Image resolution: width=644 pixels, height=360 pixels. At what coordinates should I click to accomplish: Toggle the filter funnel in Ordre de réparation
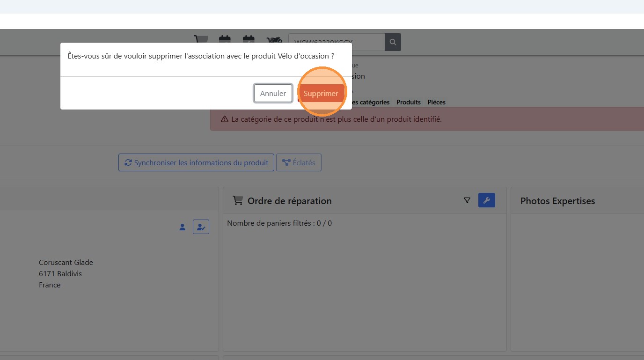click(x=467, y=200)
